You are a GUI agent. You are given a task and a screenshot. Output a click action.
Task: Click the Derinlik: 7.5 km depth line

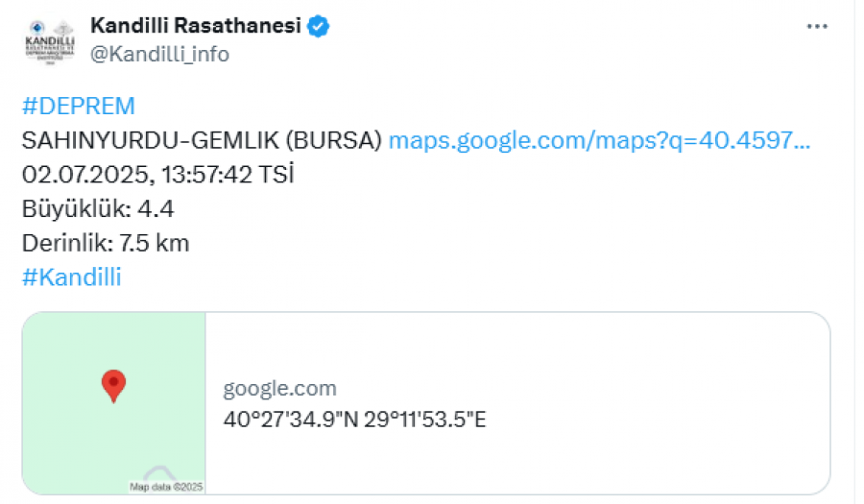tap(106, 243)
